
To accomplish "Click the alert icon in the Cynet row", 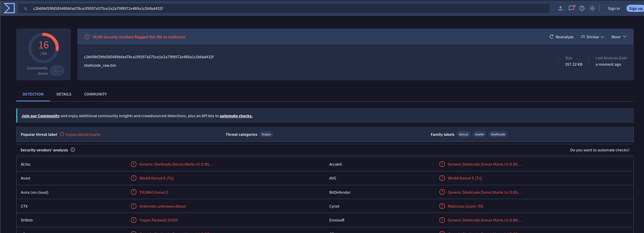I will point(442,206).
